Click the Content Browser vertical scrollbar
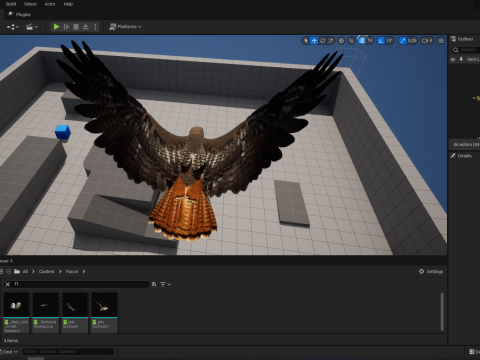 coord(442,312)
